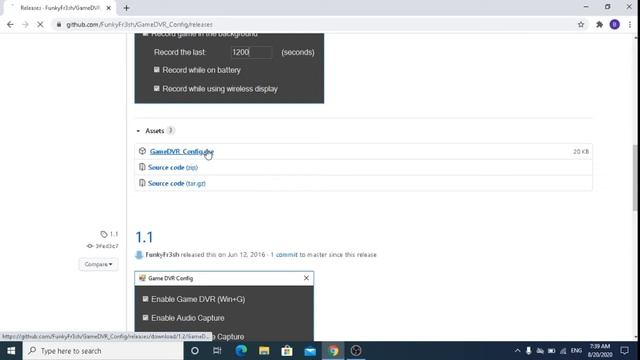Open FunkyFr3sh user profile
Image resolution: width=640 pixels, height=360 pixels.
[162, 255]
